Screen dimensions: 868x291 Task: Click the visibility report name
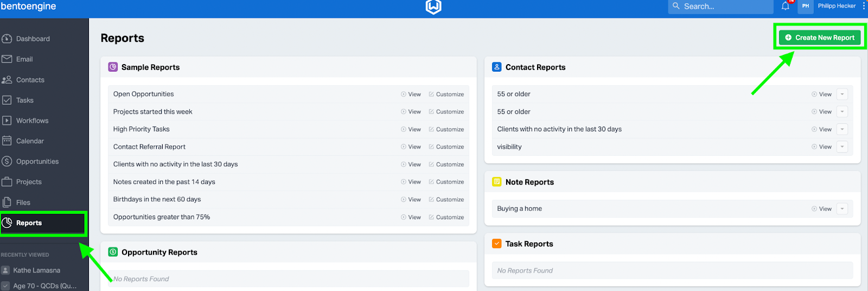509,147
